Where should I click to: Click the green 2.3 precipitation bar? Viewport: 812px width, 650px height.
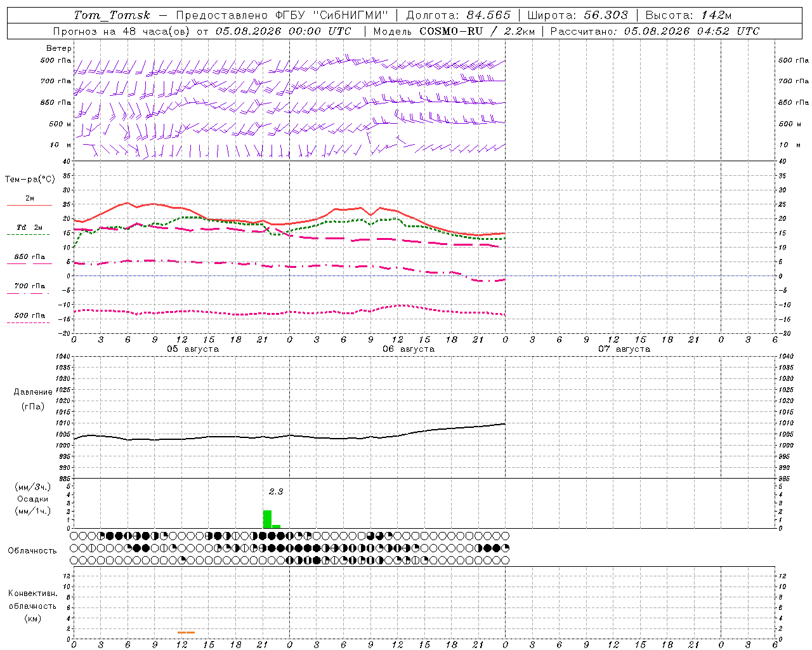pos(267,519)
